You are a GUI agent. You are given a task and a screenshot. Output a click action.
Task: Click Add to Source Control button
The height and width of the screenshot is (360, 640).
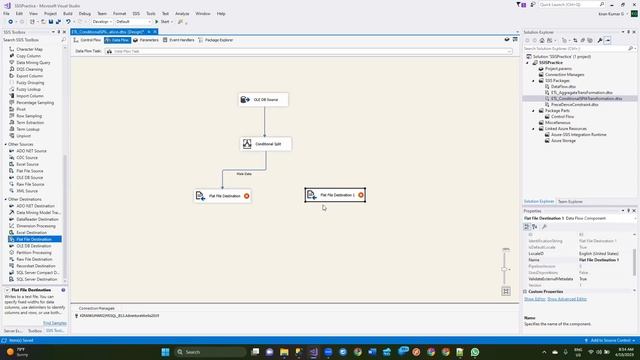click(610, 340)
